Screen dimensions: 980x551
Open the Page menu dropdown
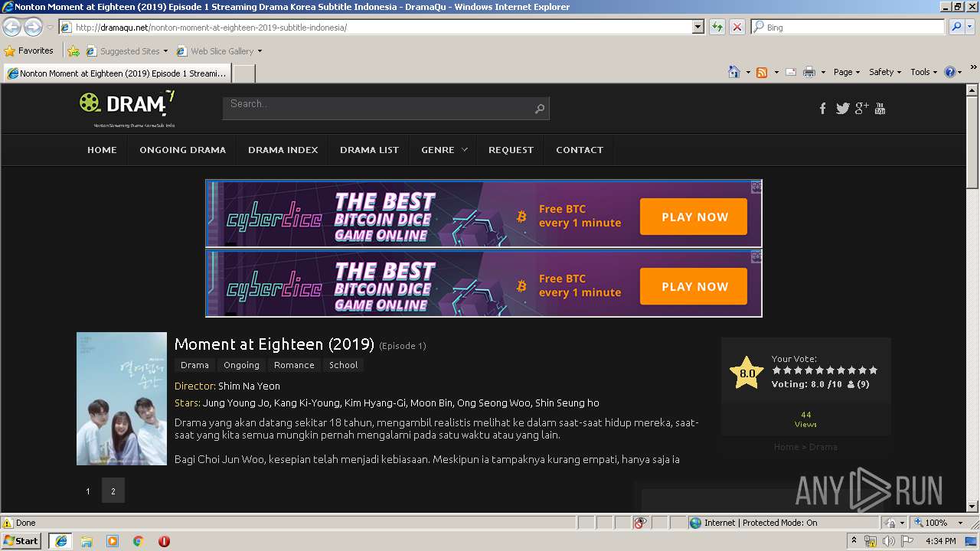coord(847,72)
